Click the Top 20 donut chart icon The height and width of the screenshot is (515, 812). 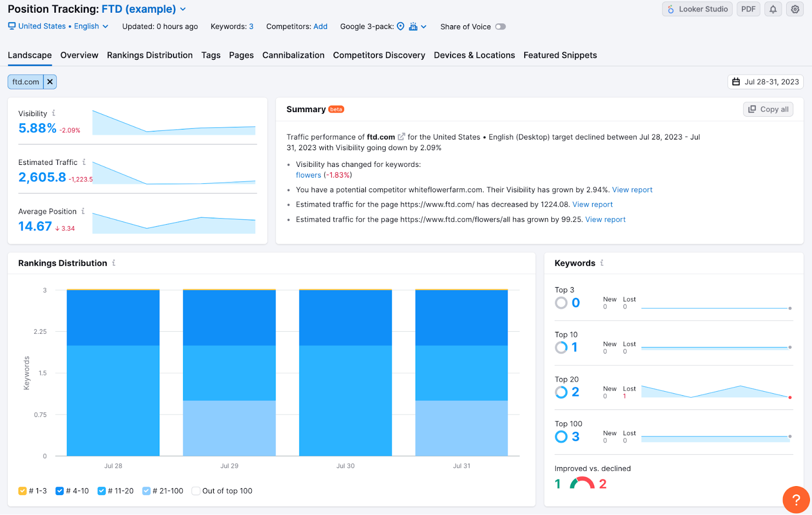click(x=561, y=392)
